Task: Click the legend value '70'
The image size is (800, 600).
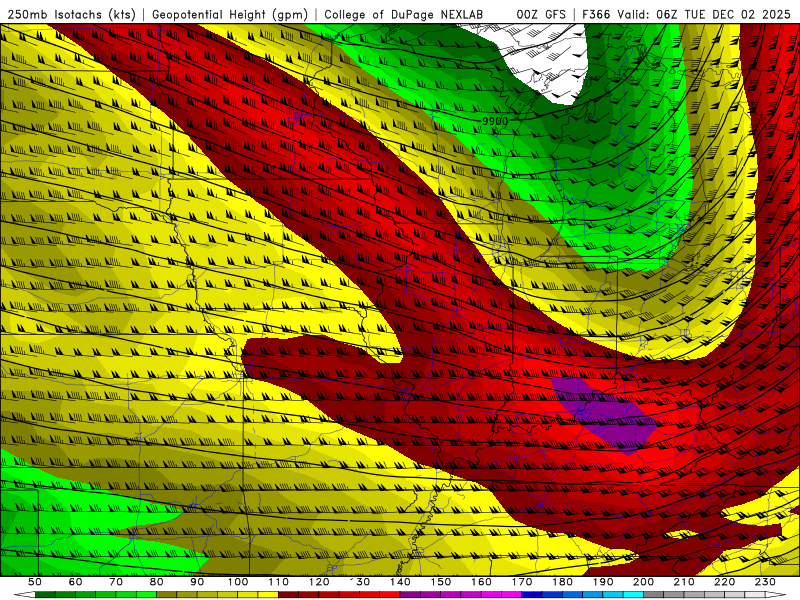Action: point(116,582)
